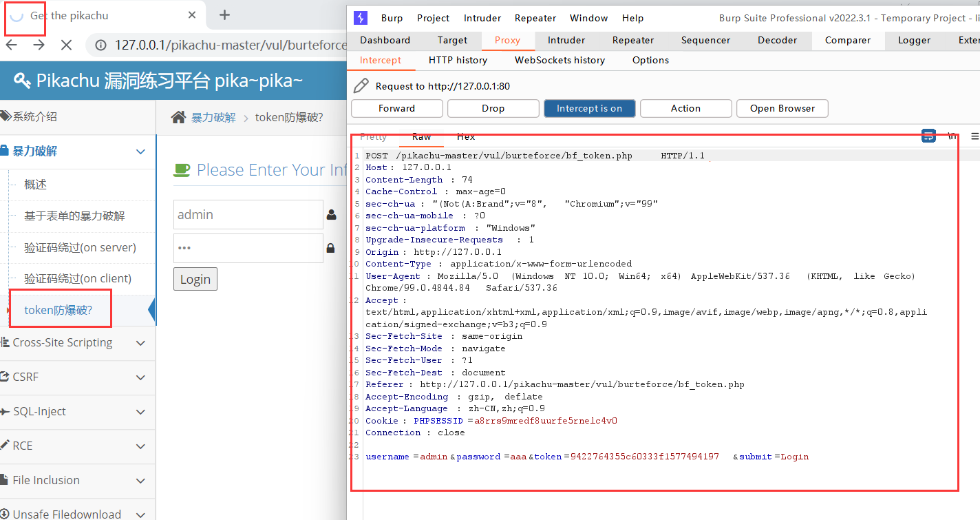Image resolution: width=980 pixels, height=520 pixels.
Task: Switch to the Dashboard tab
Action: (x=385, y=41)
